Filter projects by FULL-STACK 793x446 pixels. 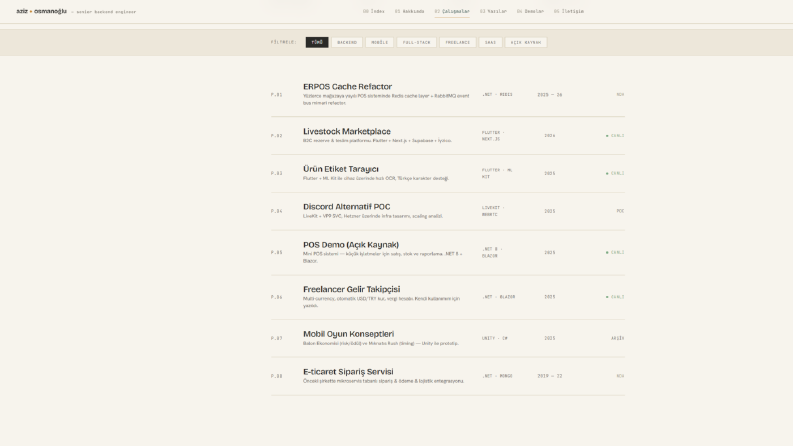click(x=416, y=42)
